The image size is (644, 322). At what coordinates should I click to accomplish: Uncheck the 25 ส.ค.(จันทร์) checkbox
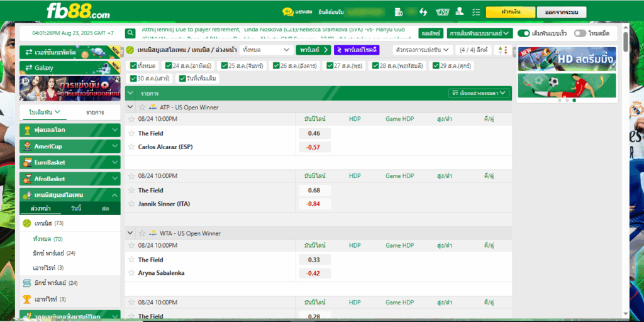coord(225,65)
